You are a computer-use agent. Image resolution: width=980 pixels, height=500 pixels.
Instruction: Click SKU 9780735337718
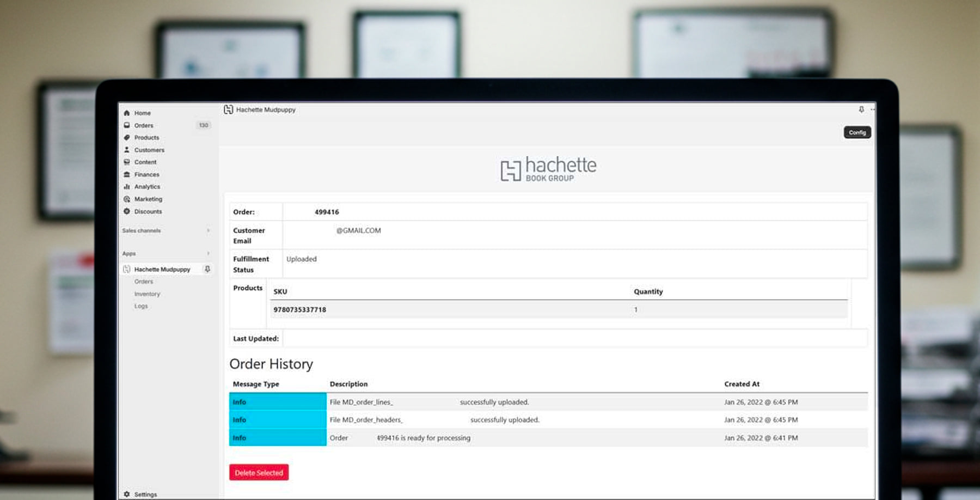(299, 309)
